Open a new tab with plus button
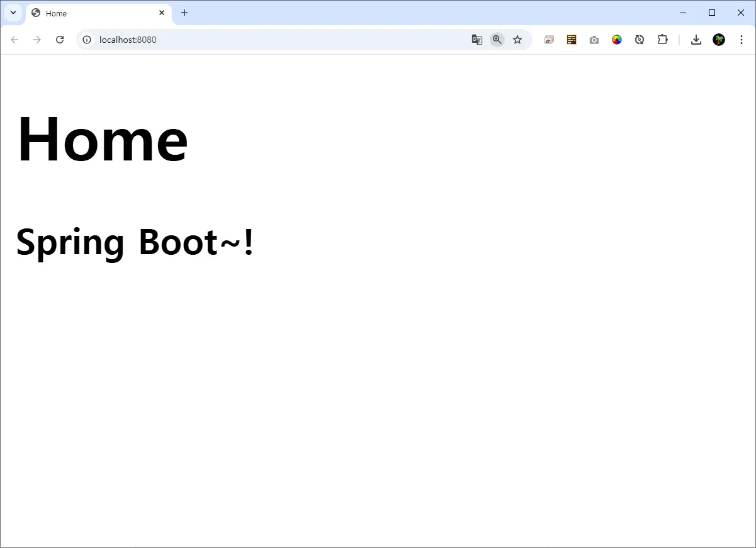The width and height of the screenshot is (756, 548). tap(184, 13)
